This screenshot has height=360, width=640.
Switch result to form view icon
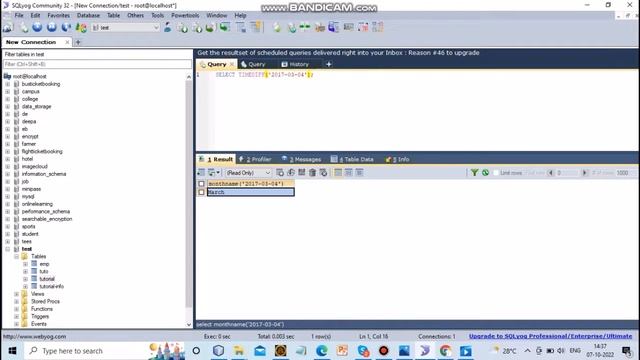tap(349, 173)
